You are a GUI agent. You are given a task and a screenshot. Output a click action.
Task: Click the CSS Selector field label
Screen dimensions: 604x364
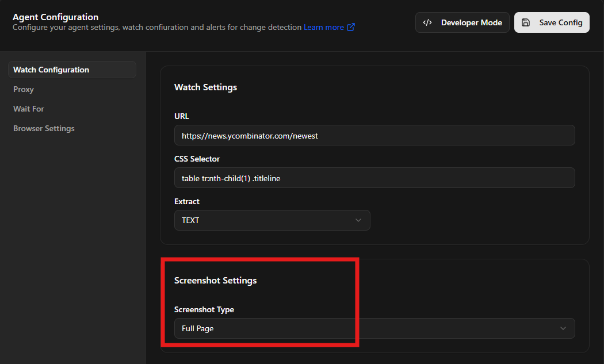[x=197, y=159]
